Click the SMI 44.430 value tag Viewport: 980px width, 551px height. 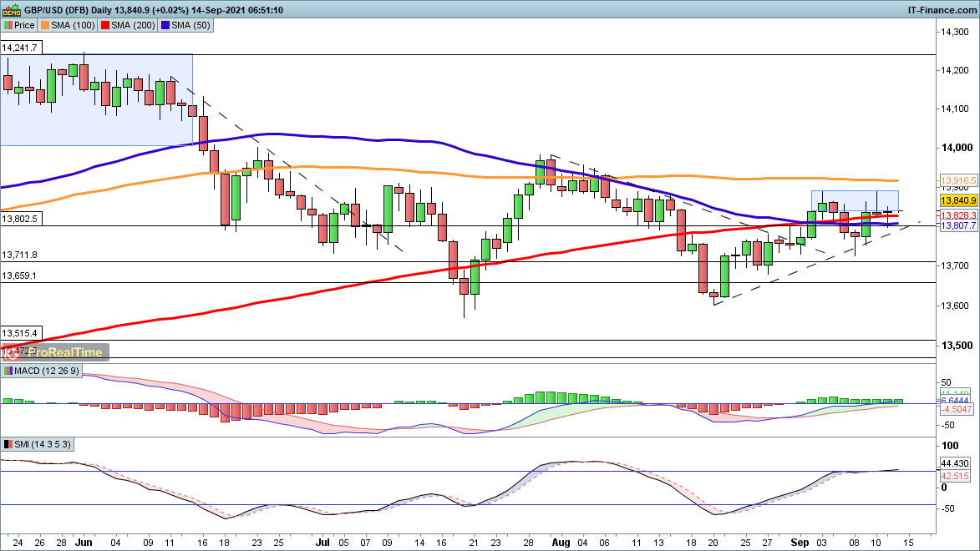pos(954,463)
